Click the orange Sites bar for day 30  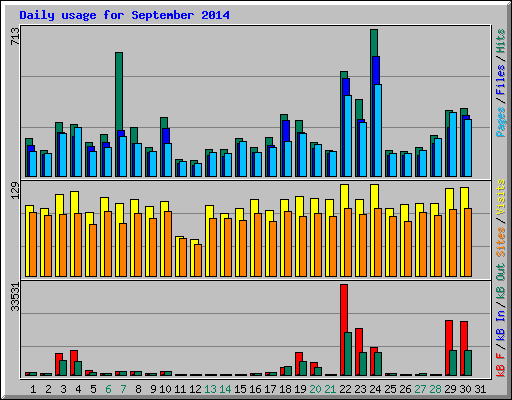(x=468, y=242)
